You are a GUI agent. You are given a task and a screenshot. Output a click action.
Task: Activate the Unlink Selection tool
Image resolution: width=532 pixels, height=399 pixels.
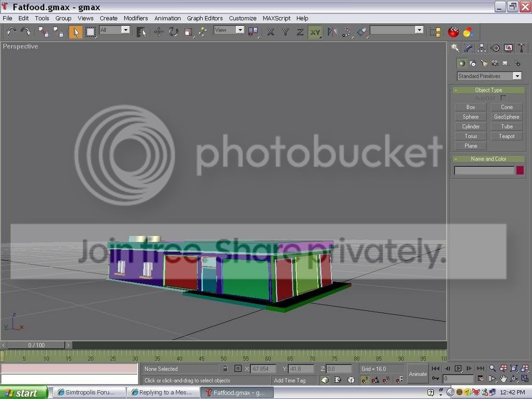tap(58, 32)
